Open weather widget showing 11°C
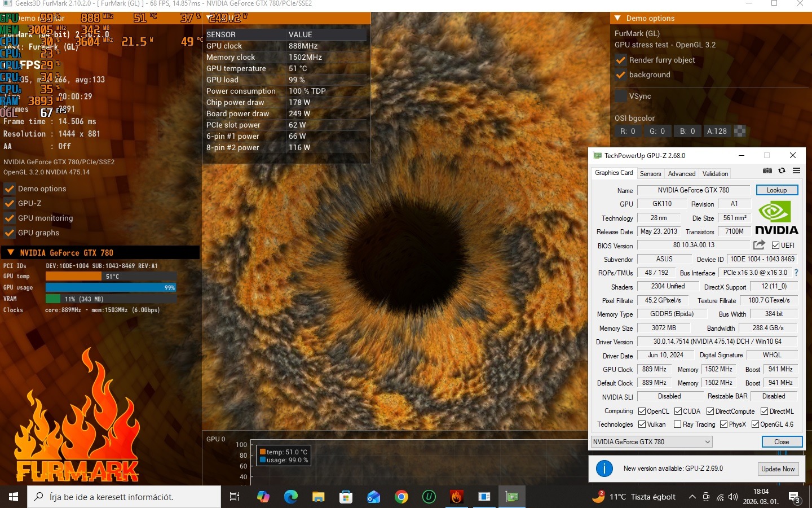This screenshot has height=508, width=812. 634,497
